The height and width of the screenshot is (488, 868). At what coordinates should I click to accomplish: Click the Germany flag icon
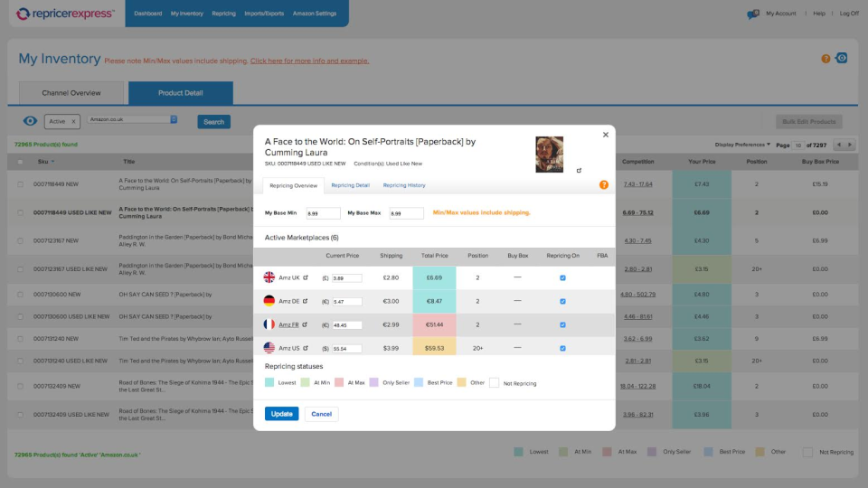269,301
